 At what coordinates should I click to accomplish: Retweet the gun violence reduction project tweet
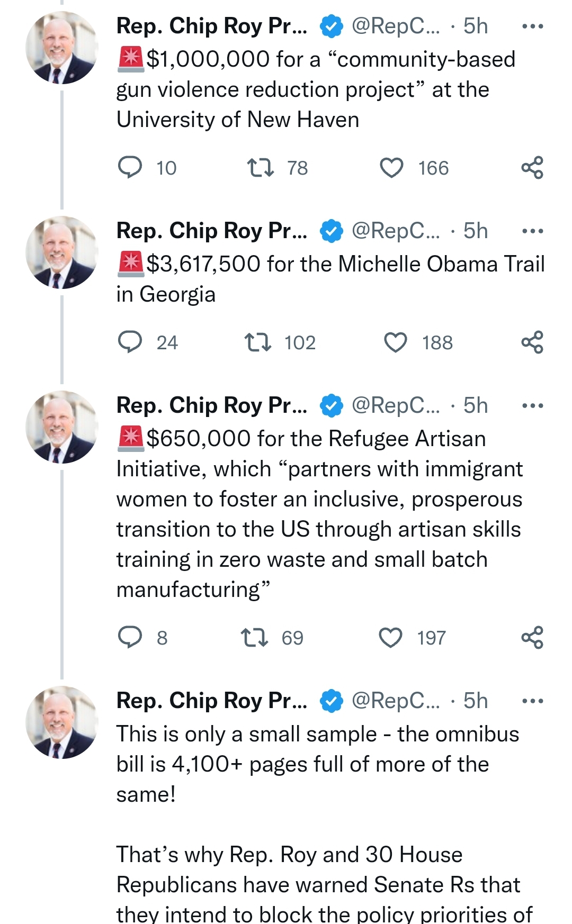[261, 167]
